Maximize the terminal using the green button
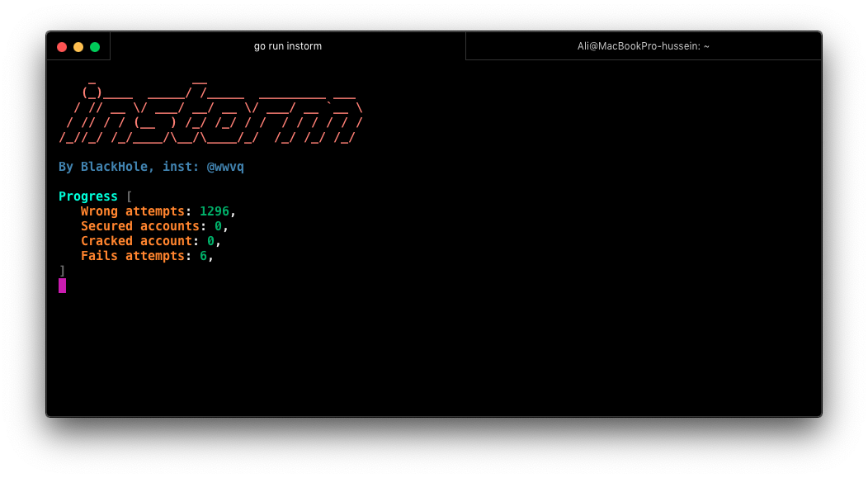This screenshot has width=868, height=478. [x=95, y=47]
